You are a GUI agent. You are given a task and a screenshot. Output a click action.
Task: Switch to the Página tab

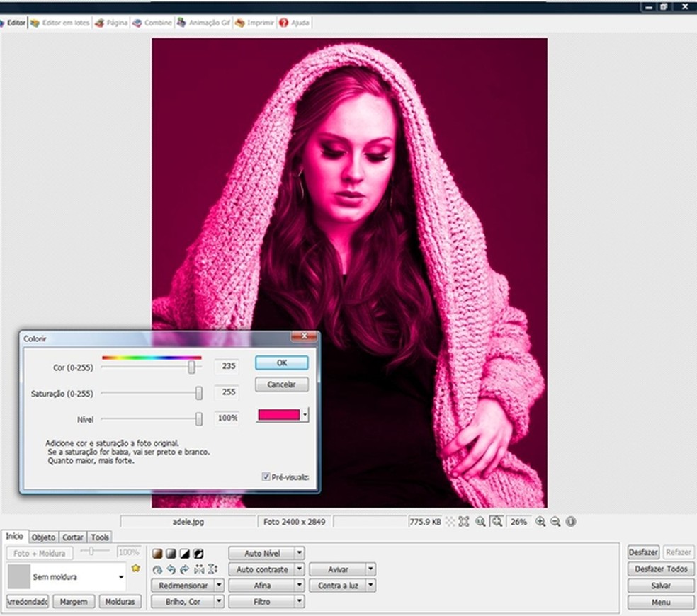(x=111, y=23)
